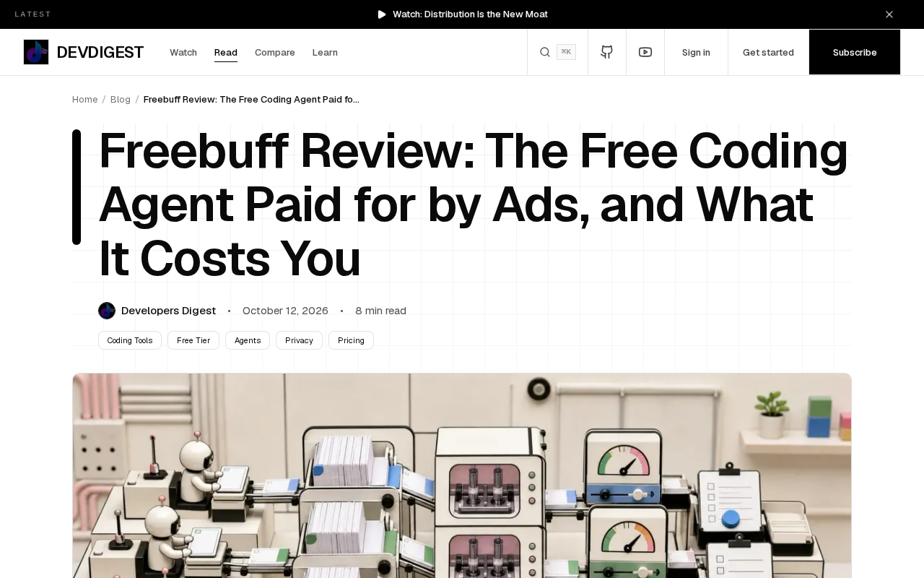Click the Developers Digest author avatar

107,311
